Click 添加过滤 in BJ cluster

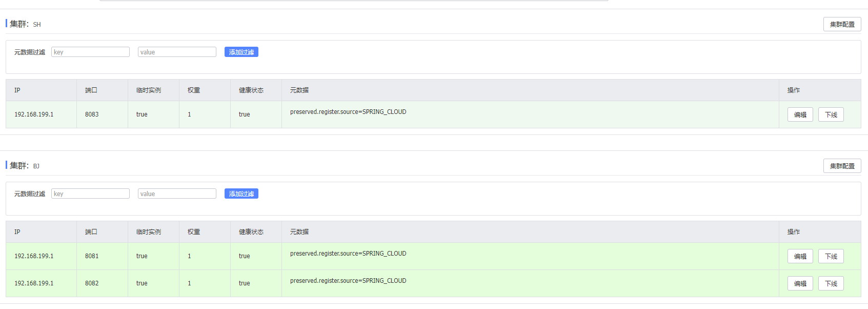coord(241,194)
